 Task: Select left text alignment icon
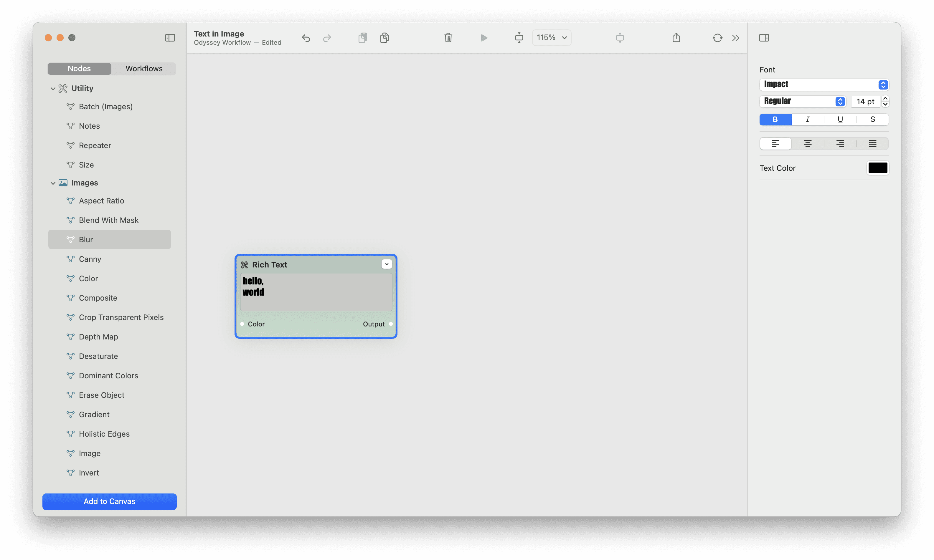[x=775, y=143]
